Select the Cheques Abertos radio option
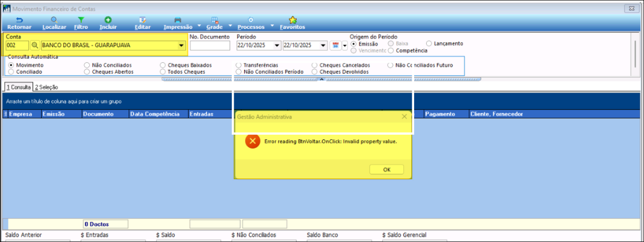 [x=87, y=72]
